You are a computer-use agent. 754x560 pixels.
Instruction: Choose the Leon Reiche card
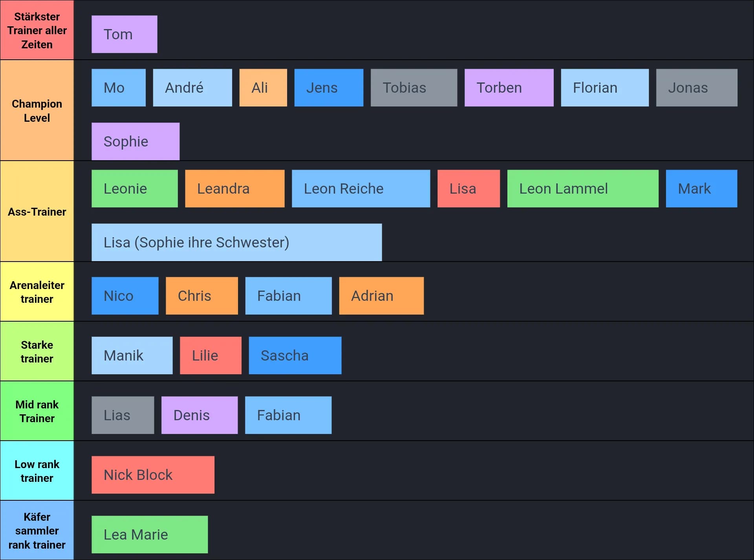click(361, 188)
